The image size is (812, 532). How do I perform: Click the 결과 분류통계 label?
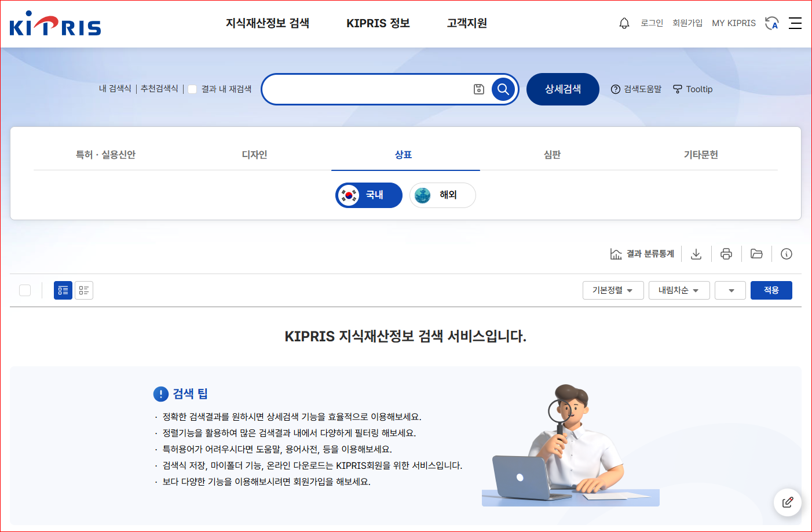(x=650, y=254)
